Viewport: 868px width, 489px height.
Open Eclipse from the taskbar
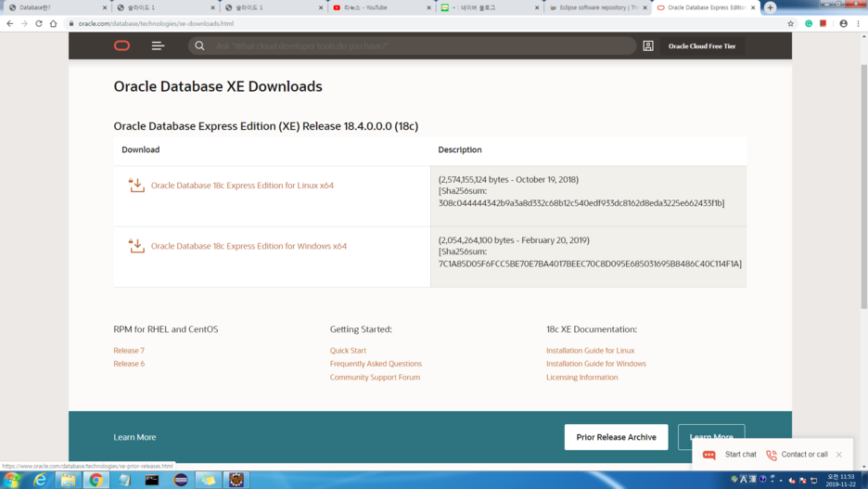[181, 480]
